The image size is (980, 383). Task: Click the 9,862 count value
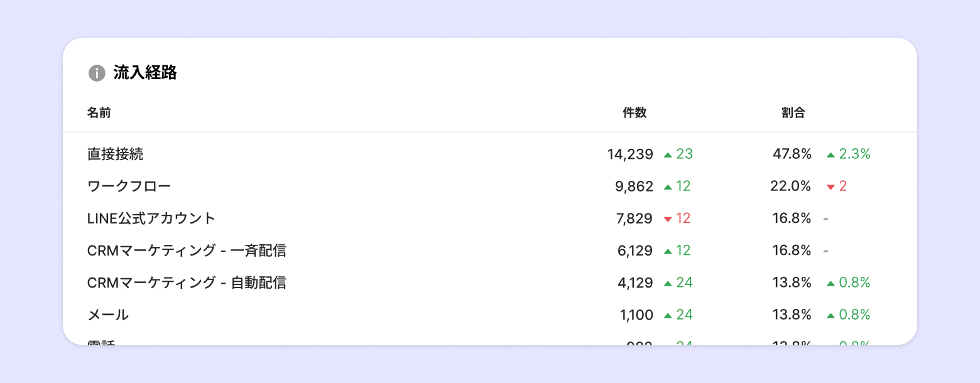click(x=634, y=186)
